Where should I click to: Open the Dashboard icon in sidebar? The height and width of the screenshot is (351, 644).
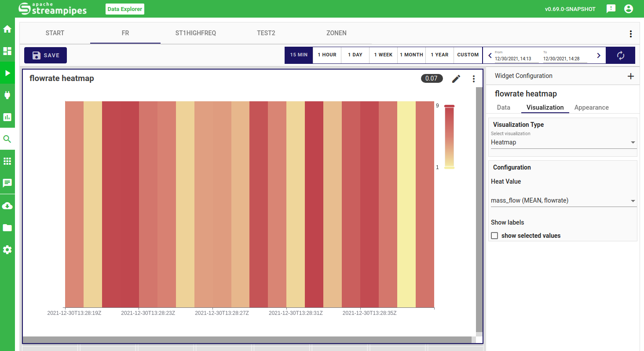click(x=7, y=51)
